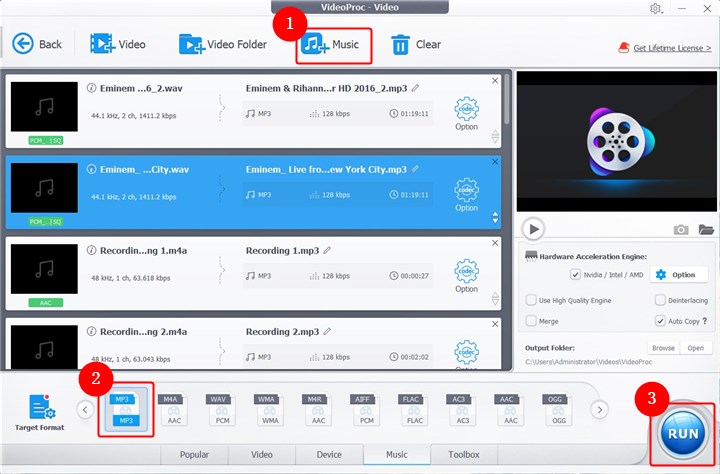Reorder Eminem_ ...City.wav with up/down arrows
Screen dimensions: 720x474
(x=495, y=218)
